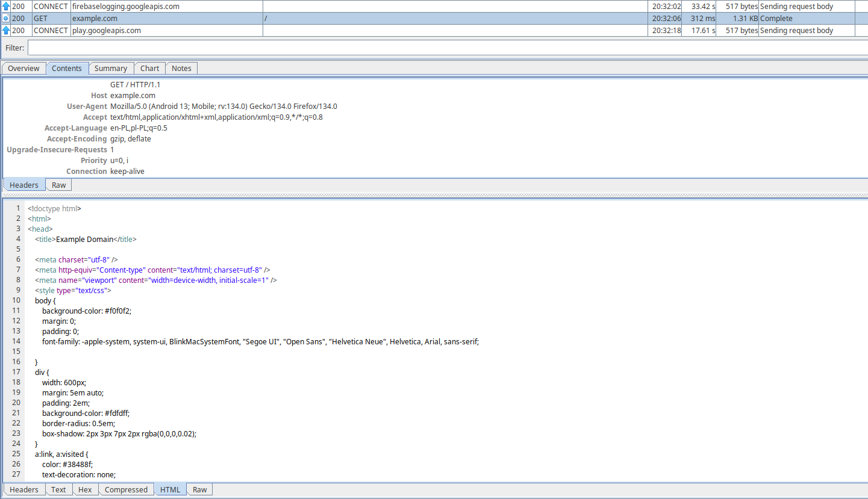Click the meta charset utf-8 line
The width and height of the screenshot is (868, 499).
click(76, 259)
